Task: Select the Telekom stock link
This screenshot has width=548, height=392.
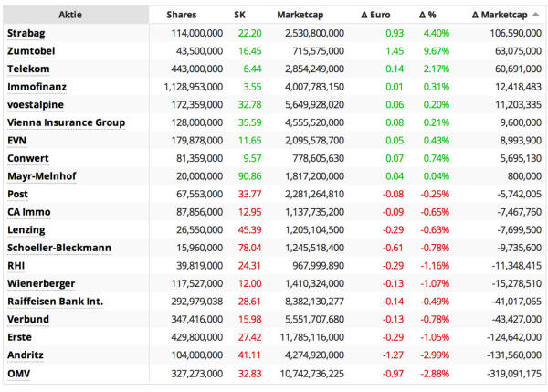Action: coord(27,69)
